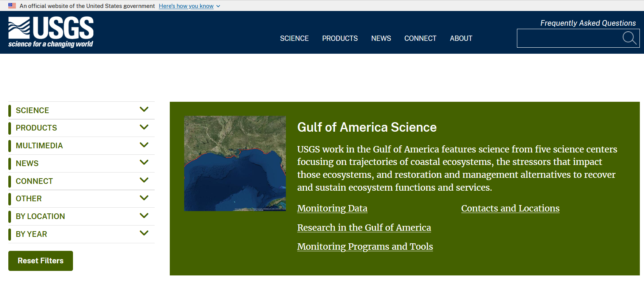Open the SCIENCE top navigation menu
Image resolution: width=644 pixels, height=283 pixels.
294,38
